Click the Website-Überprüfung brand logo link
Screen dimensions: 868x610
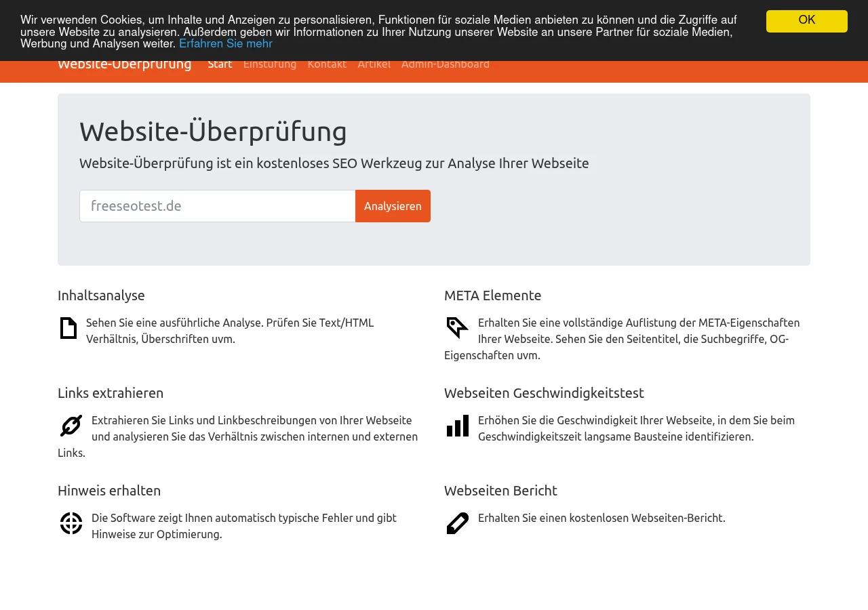[125, 65]
